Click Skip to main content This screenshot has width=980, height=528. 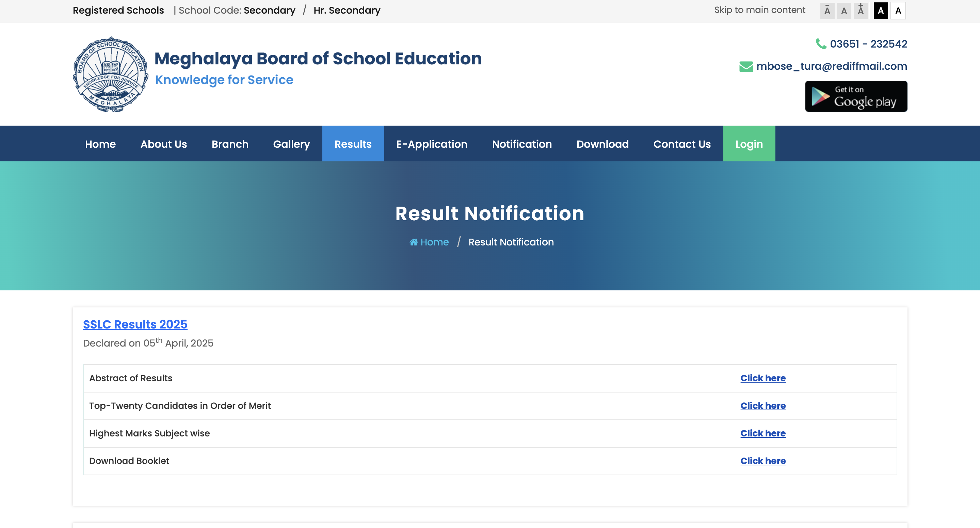759,10
